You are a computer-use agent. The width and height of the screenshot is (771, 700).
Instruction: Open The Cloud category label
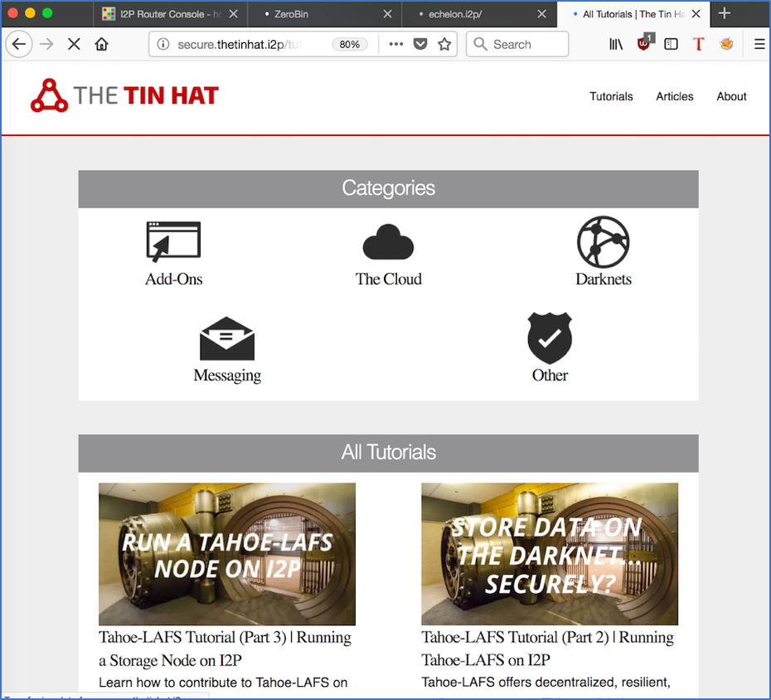(389, 279)
